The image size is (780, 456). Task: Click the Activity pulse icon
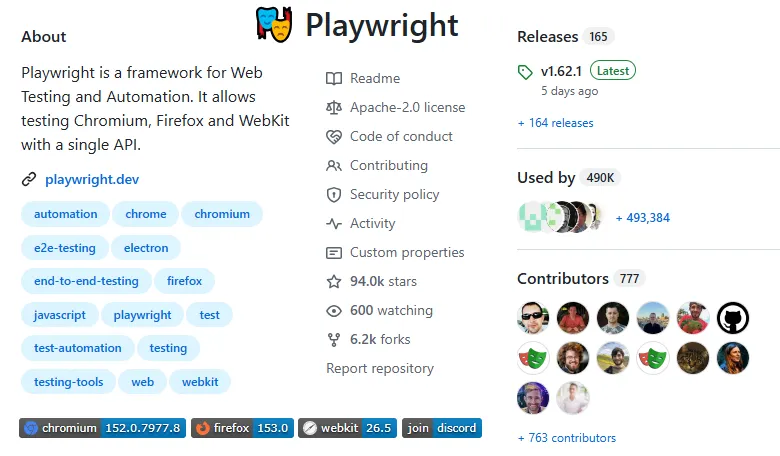point(334,224)
